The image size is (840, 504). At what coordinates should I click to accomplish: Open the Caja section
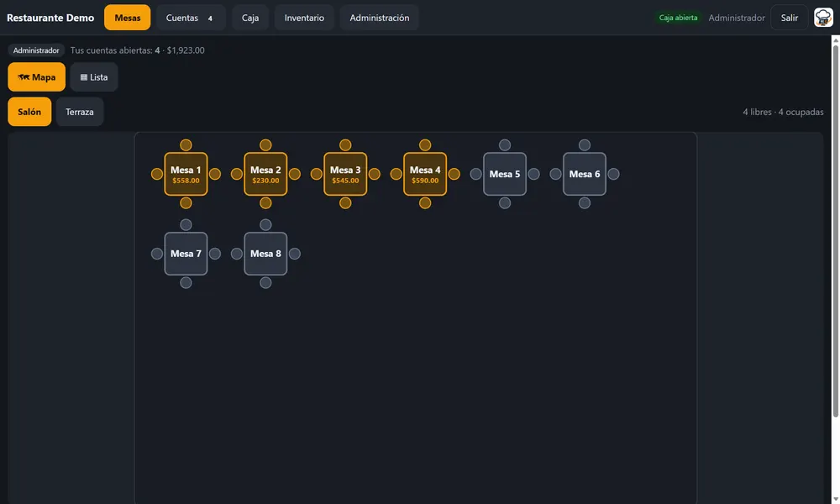(x=250, y=18)
